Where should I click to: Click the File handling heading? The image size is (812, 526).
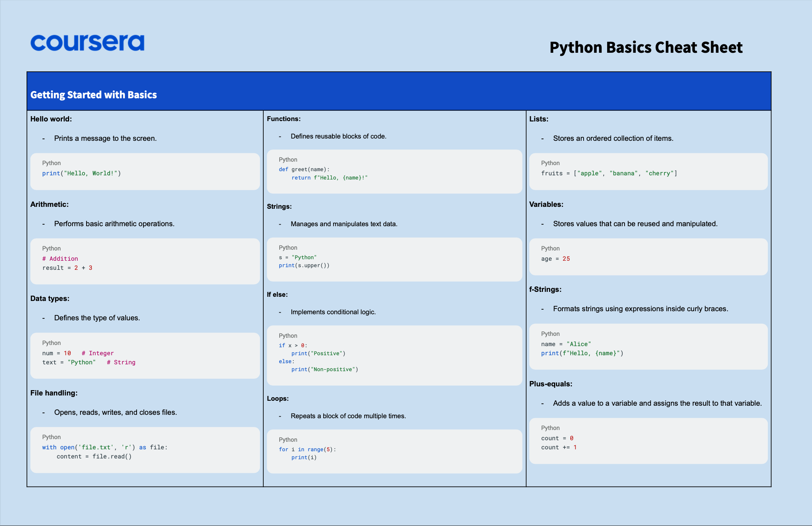54,393
